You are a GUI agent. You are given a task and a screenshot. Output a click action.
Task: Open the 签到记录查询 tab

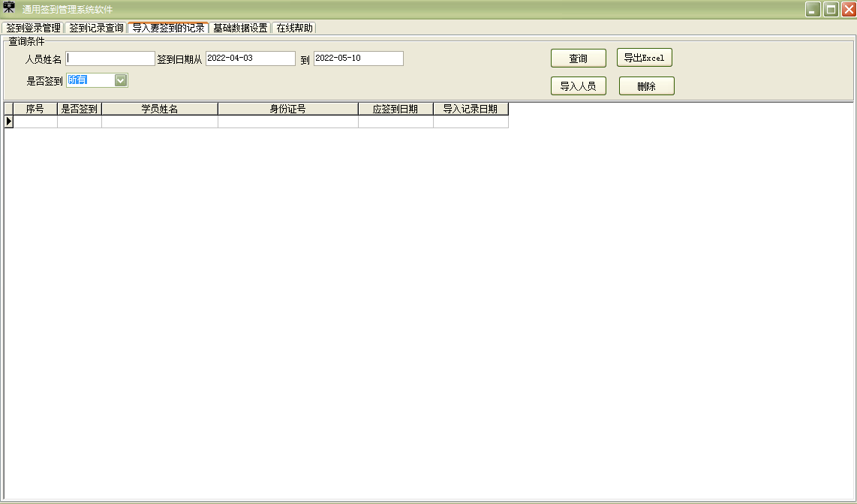95,28
